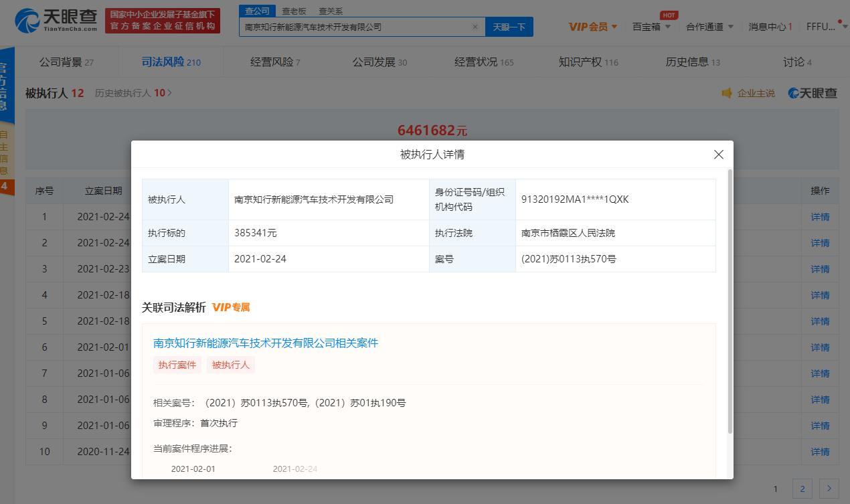The width and height of the screenshot is (850, 504).
Task: Click the 企业主说 speaker icon
Action: click(727, 93)
